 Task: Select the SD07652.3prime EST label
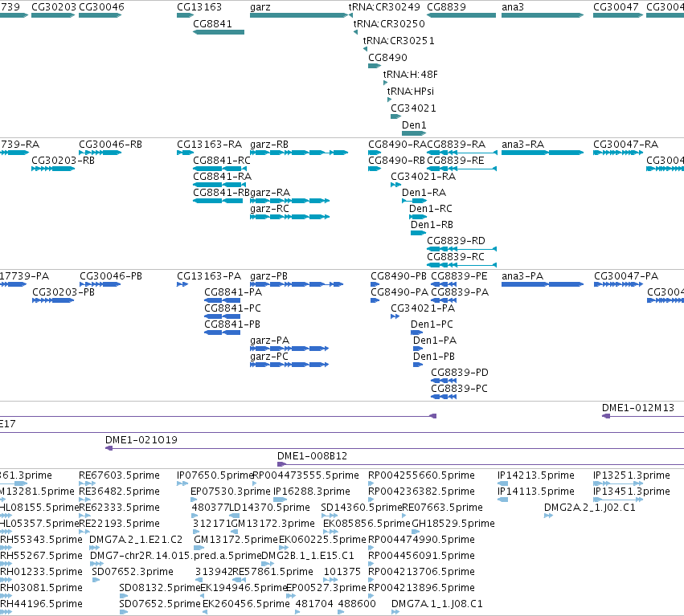point(132,572)
